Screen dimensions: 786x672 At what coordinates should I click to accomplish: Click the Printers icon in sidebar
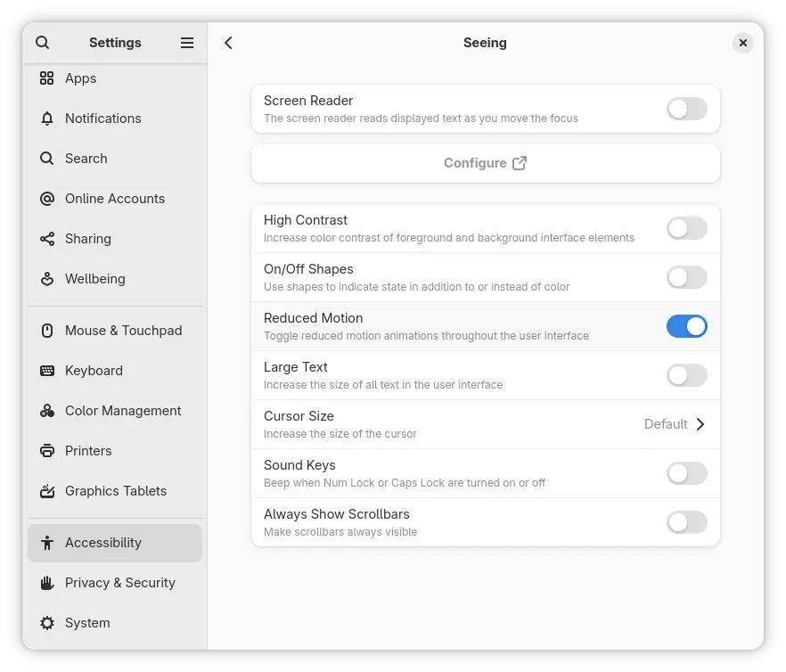[x=47, y=451]
